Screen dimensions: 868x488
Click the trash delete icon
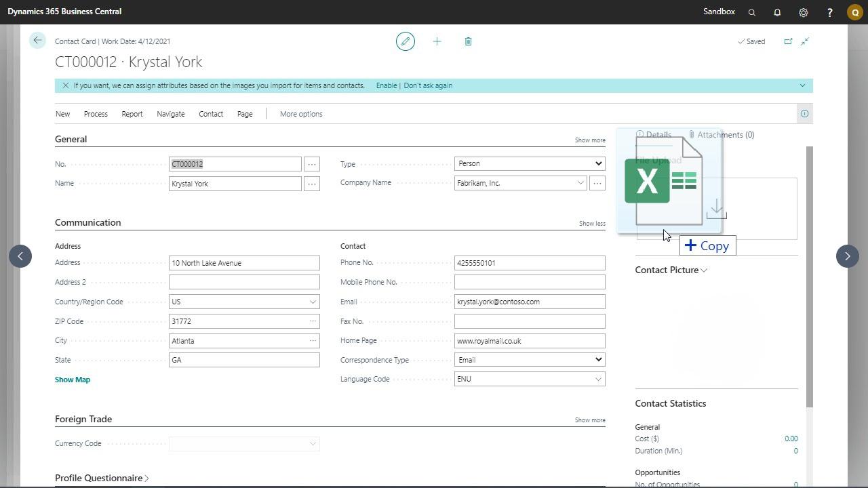468,41
